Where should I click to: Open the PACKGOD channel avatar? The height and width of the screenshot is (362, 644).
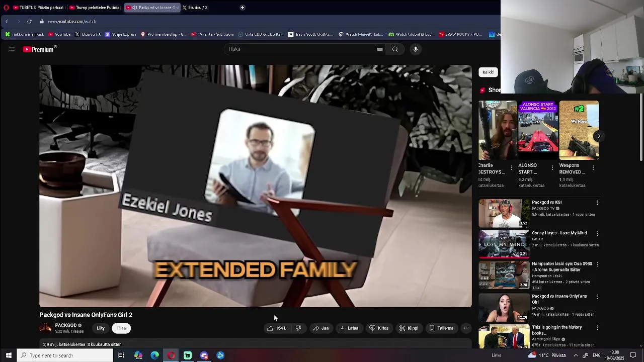coord(45,328)
